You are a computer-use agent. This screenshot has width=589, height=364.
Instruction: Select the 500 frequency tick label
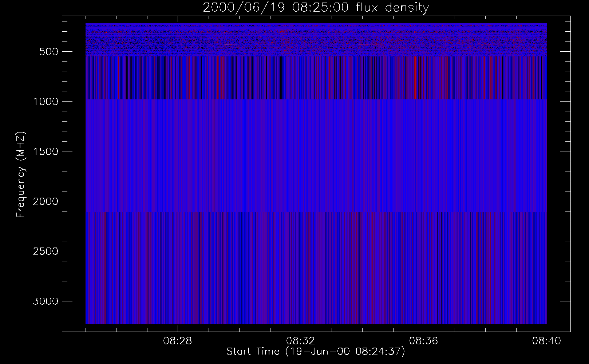[49, 52]
